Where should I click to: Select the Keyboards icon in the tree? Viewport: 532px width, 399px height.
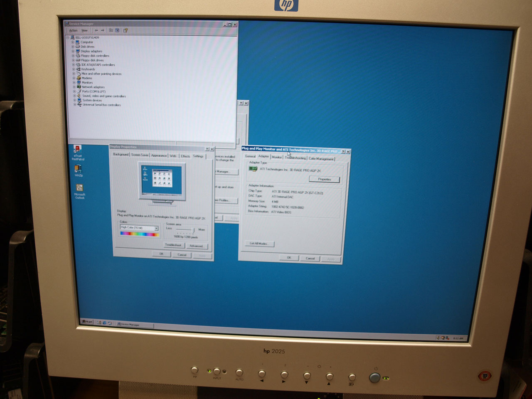pyautogui.click(x=78, y=69)
